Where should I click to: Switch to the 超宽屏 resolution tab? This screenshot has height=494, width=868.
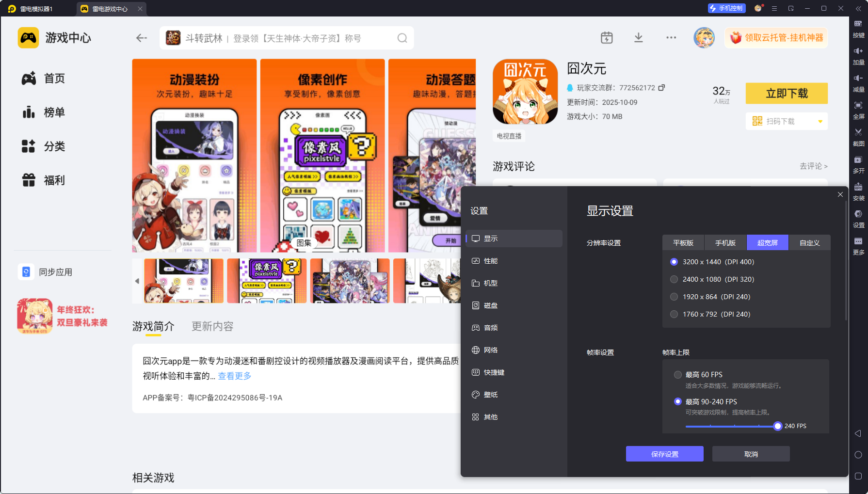[x=767, y=243]
